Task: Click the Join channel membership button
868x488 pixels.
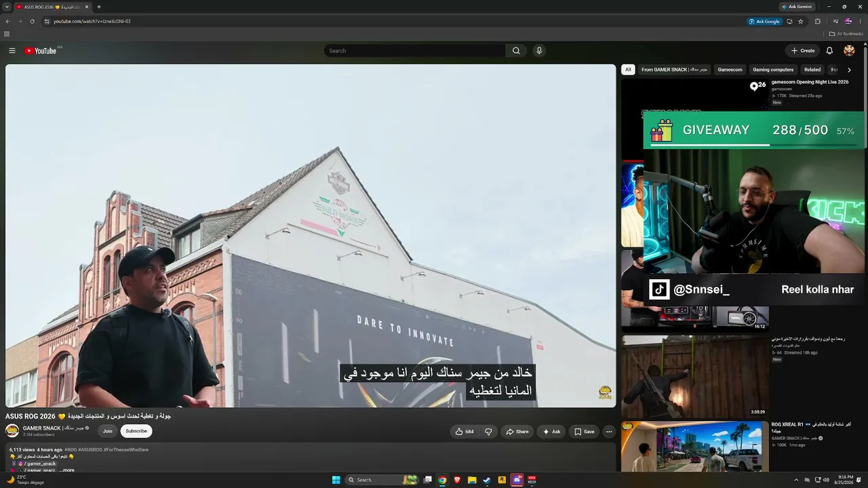Action: pyautogui.click(x=108, y=431)
